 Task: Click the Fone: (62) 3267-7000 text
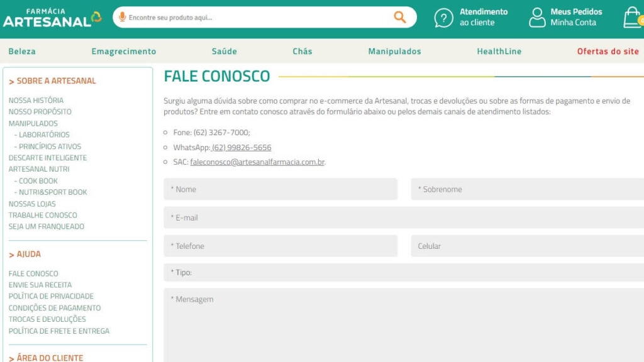[x=211, y=133]
